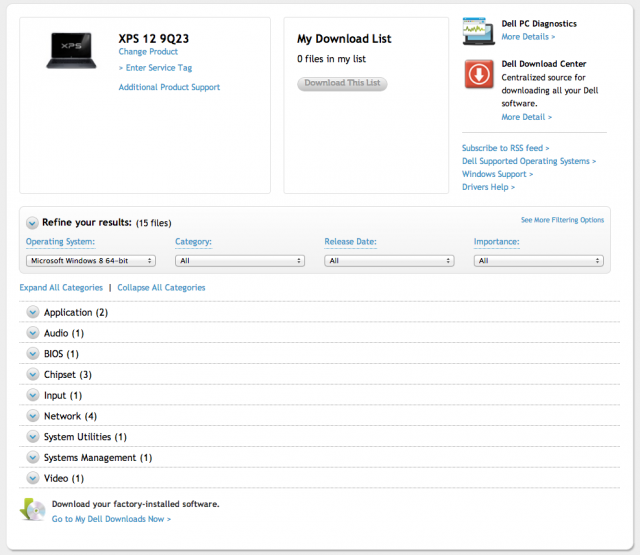Screen dimensions: 640x555
Task: Open Additional Product Support link
Action: point(169,87)
